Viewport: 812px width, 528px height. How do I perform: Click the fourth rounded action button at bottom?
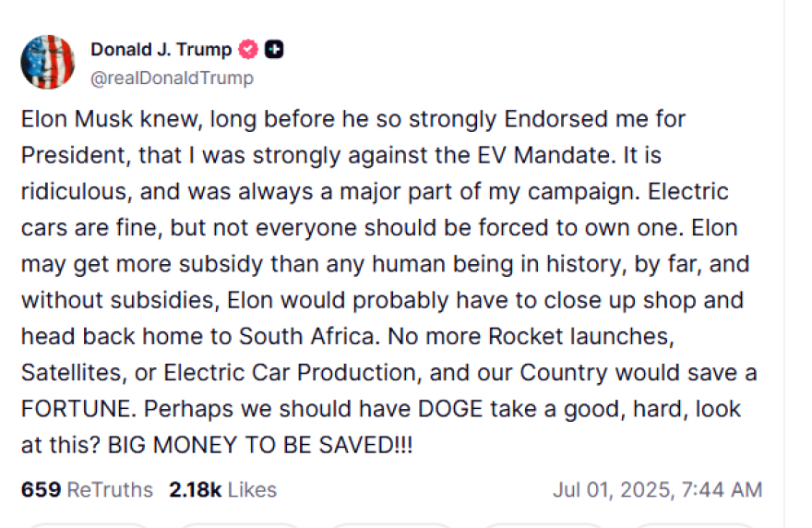click(x=543, y=525)
